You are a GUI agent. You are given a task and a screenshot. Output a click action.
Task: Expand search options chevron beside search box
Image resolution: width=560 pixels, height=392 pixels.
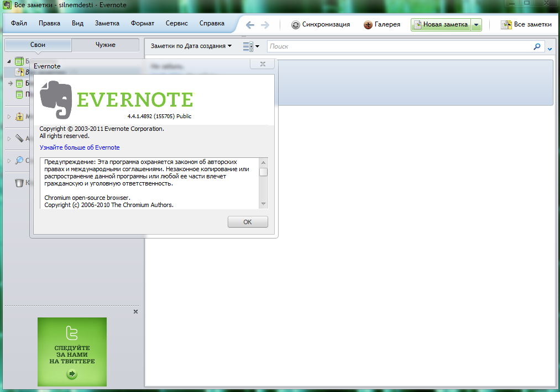pyautogui.click(x=550, y=49)
